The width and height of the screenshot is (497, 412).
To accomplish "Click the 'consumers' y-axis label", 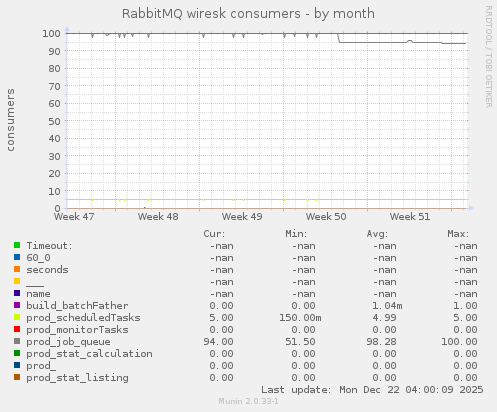I will point(11,120).
